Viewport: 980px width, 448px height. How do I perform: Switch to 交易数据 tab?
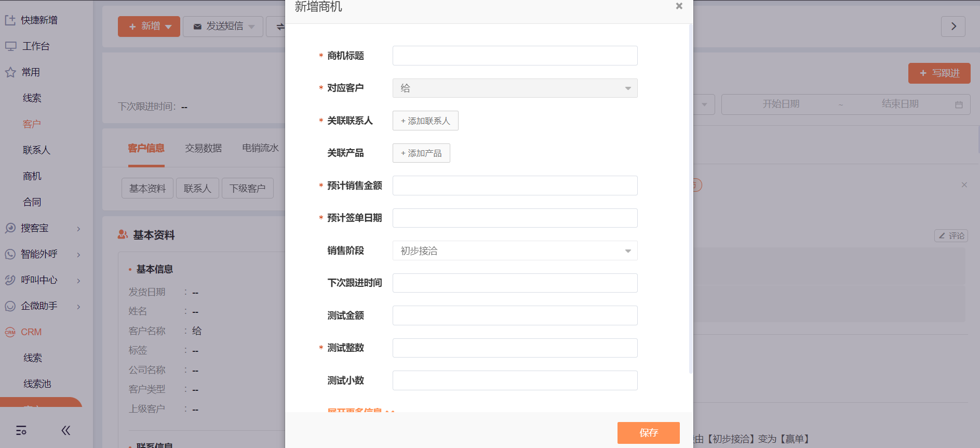[x=203, y=148]
